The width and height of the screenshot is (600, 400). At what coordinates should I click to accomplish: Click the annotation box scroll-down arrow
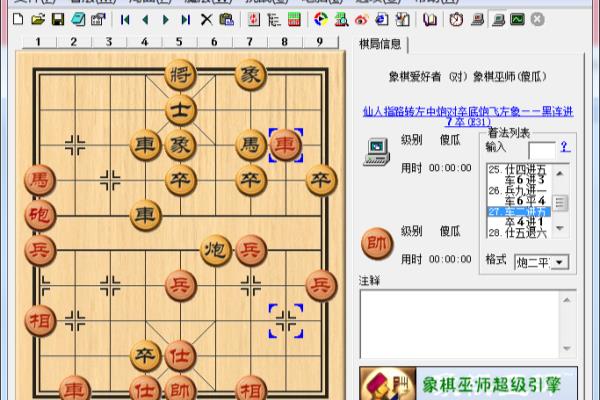coord(567,348)
